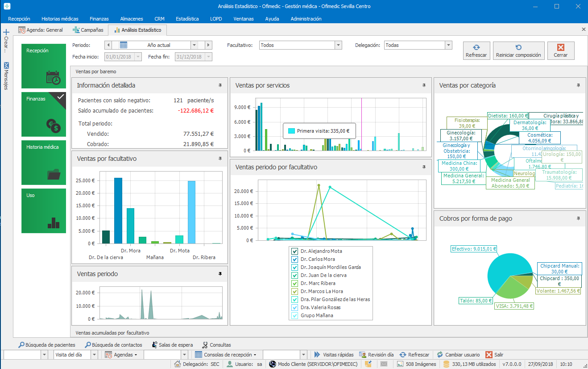Screen dimensions: 588x369
Task: Select the Historia médica folder tile
Action: click(44, 162)
